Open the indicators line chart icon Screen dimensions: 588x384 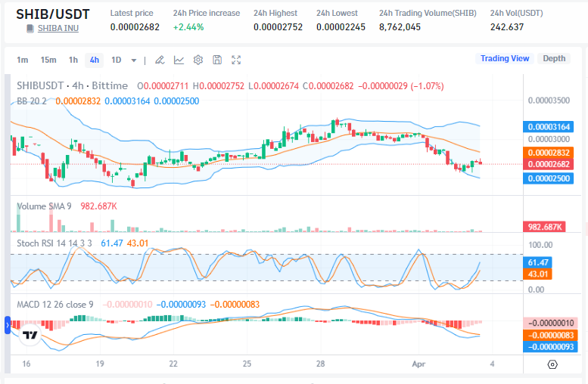(x=179, y=60)
